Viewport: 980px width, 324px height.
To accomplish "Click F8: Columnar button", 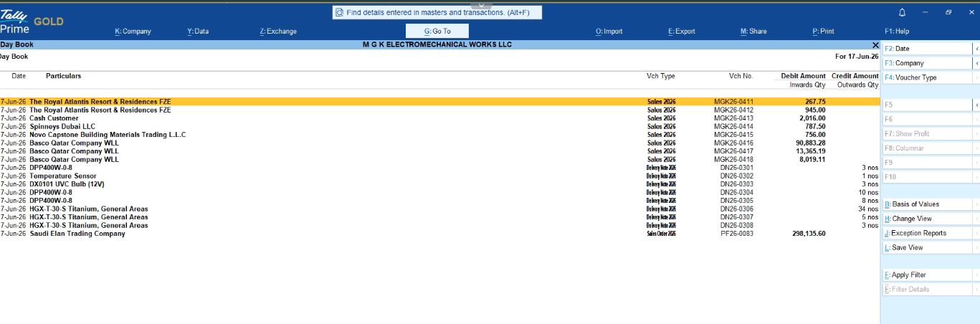I will pyautogui.click(x=926, y=148).
